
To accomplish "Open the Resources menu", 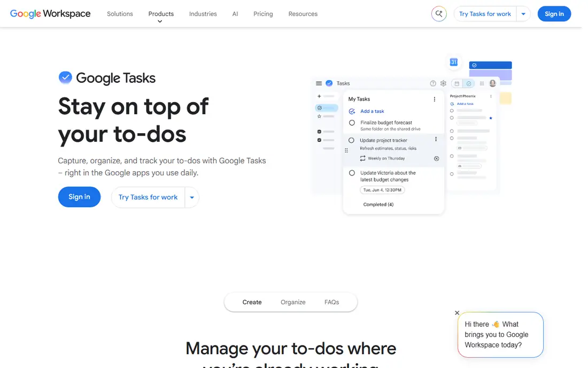I will tap(303, 14).
